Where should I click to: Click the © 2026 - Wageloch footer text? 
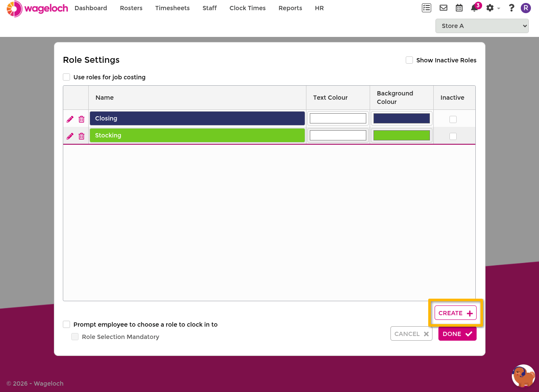35,384
